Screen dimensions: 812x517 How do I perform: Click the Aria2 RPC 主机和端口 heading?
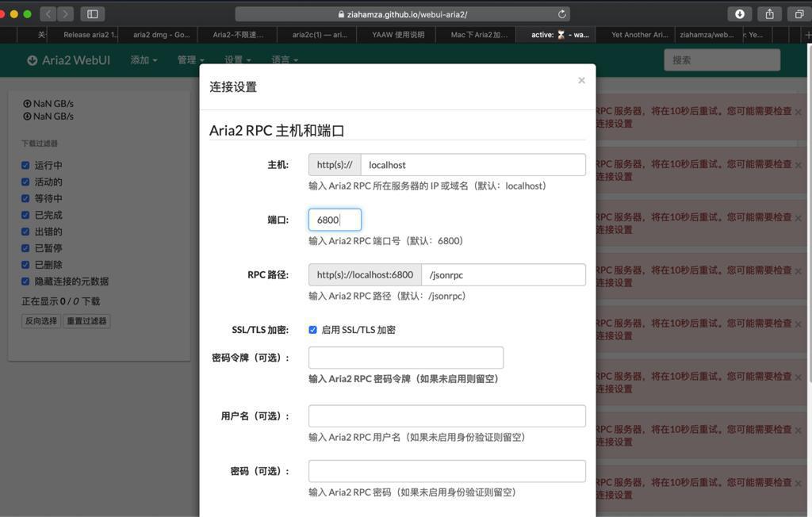(x=277, y=131)
